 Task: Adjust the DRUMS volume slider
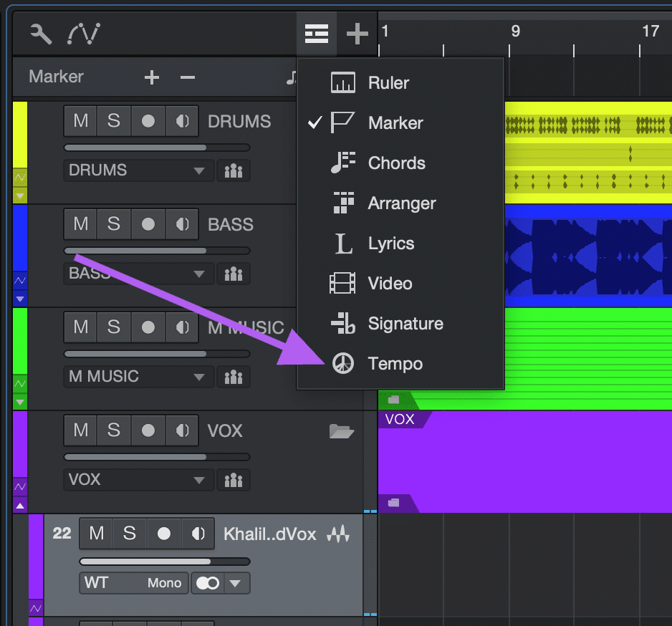(156, 148)
